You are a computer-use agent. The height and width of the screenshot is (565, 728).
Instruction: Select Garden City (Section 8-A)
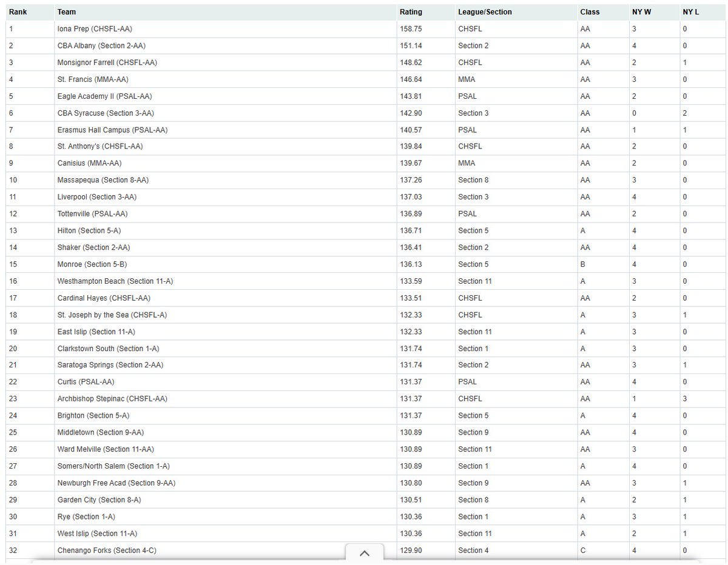coord(99,500)
